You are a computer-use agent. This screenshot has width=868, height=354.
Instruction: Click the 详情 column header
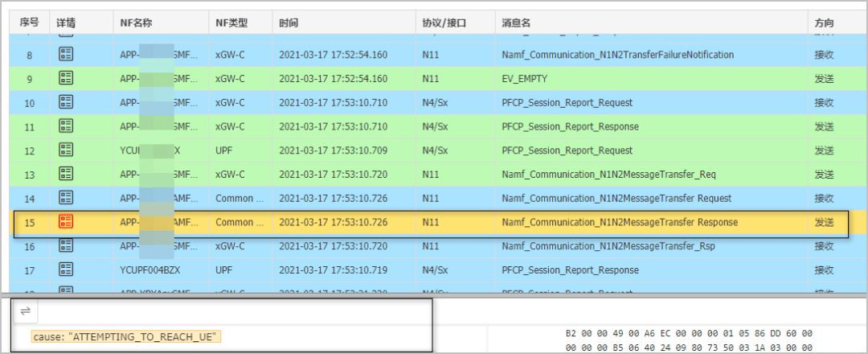coord(66,23)
